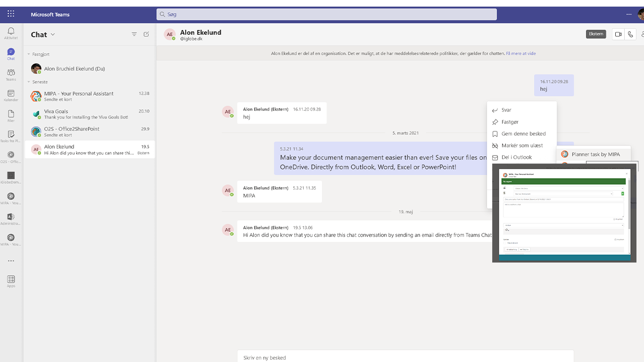Open Filer in the left rail
Image resolution: width=644 pixels, height=362 pixels.
pos(11,116)
